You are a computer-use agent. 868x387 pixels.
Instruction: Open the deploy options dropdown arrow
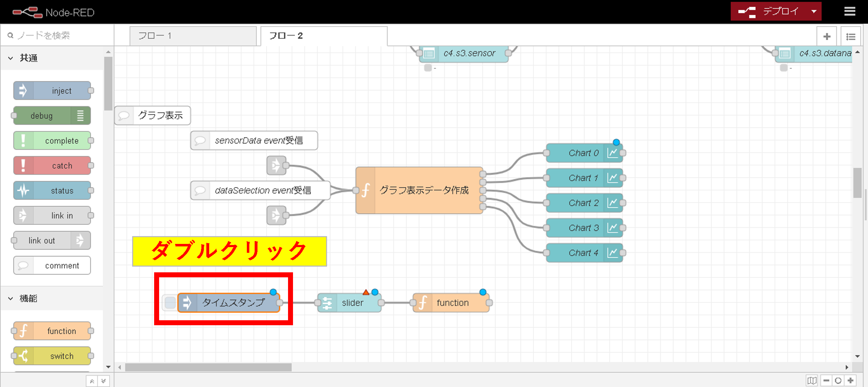[814, 11]
